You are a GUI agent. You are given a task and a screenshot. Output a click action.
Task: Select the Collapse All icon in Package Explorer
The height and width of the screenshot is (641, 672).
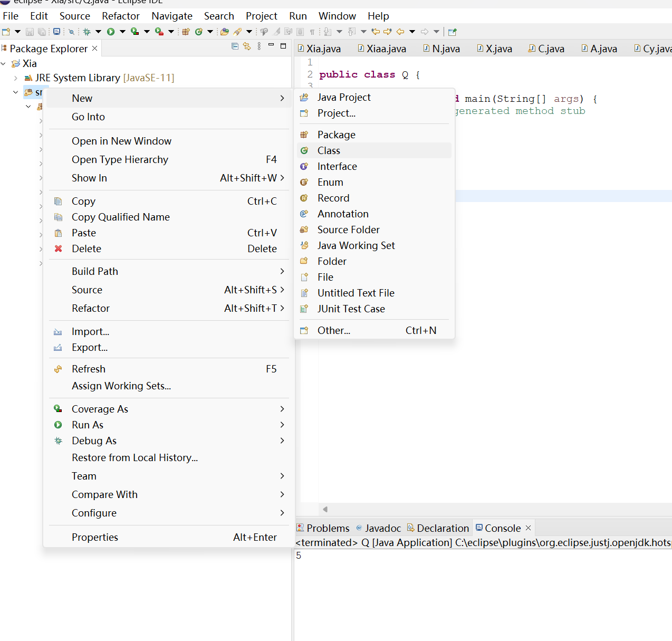234,46
